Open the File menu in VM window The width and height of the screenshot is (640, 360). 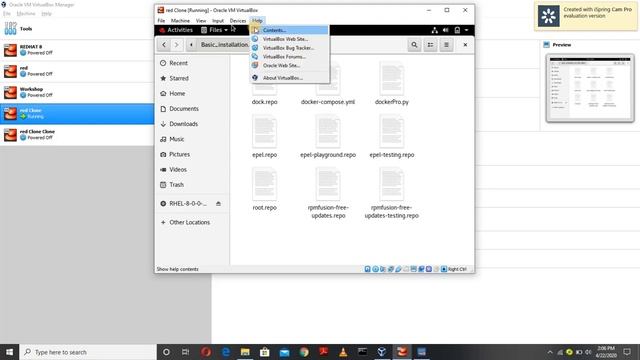pyautogui.click(x=161, y=20)
